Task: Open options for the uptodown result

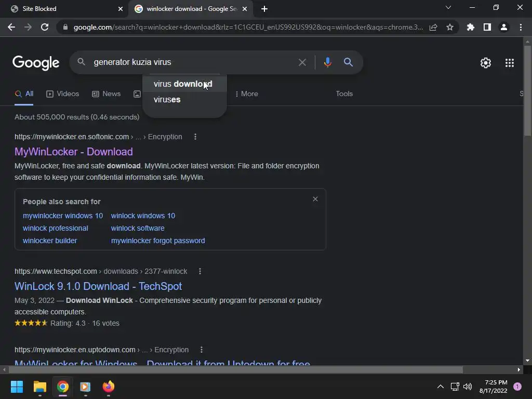Action: (x=202, y=350)
